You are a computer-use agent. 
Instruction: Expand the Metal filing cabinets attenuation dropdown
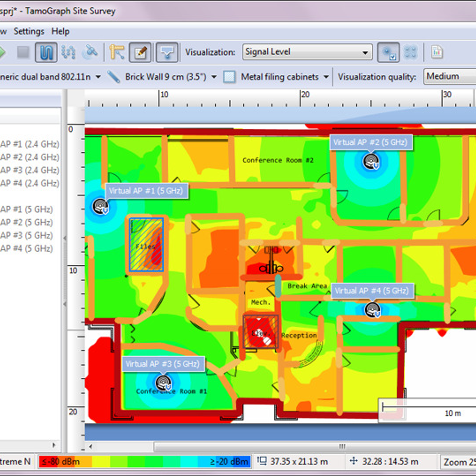pyautogui.click(x=327, y=76)
